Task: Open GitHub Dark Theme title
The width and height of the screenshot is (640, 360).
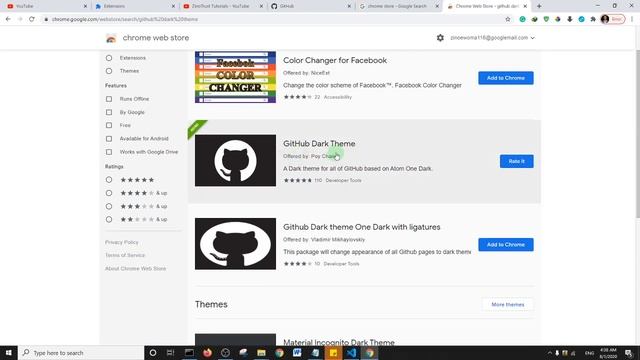Action: click(319, 144)
